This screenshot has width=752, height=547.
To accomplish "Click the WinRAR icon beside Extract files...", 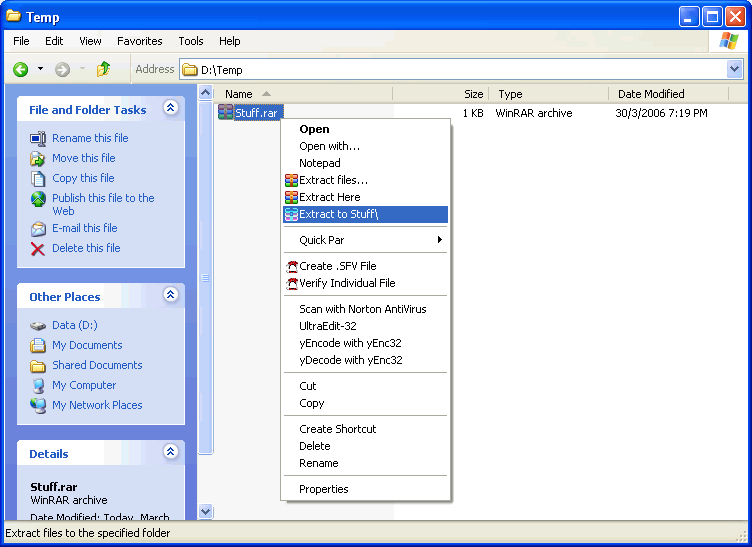I will (291, 180).
